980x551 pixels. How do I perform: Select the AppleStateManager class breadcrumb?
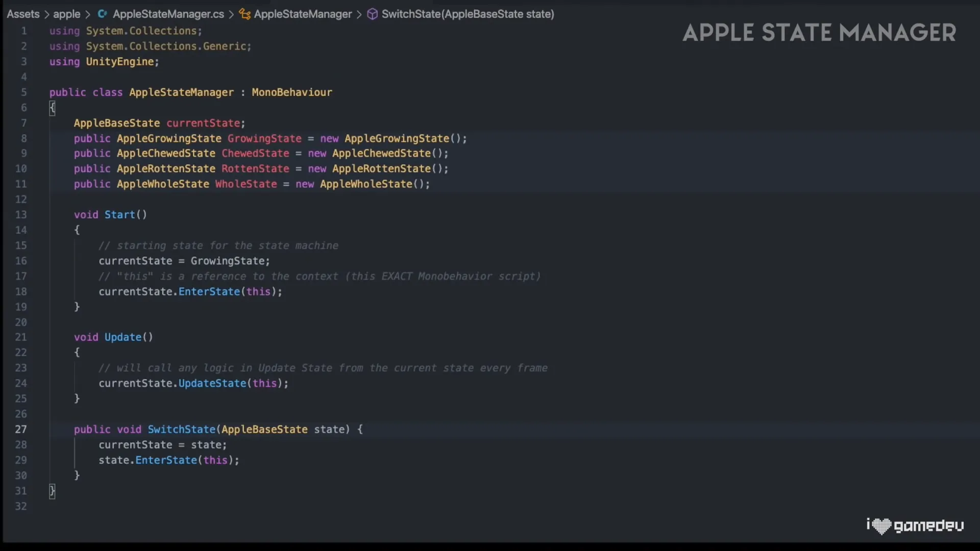[x=303, y=14]
